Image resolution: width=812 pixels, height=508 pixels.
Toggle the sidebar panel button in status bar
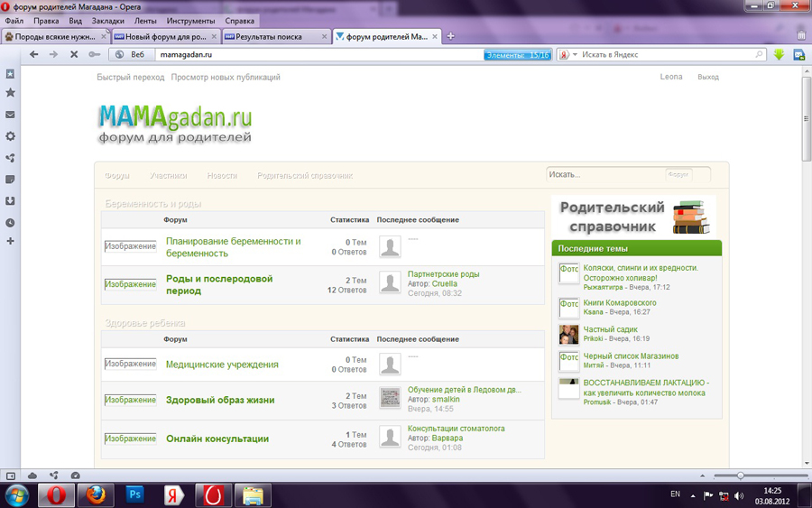(11, 476)
